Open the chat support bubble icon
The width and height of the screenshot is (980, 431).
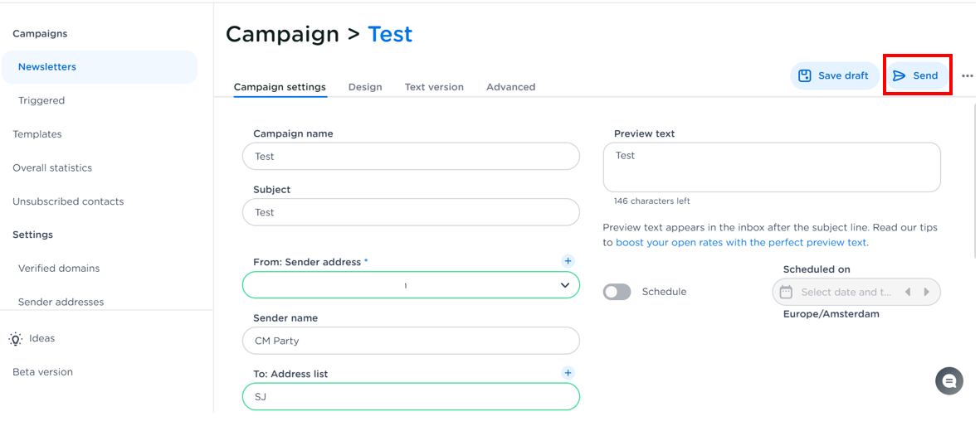pyautogui.click(x=949, y=381)
